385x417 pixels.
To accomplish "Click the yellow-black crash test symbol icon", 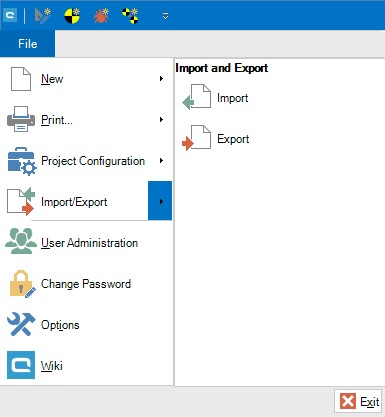I will click(x=72, y=16).
